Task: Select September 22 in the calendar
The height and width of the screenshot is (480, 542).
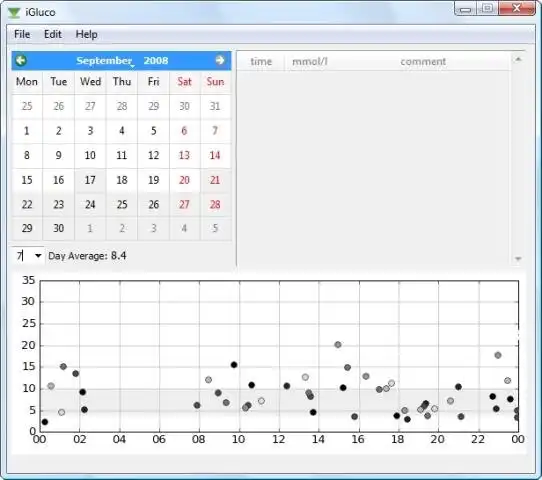Action: [27, 205]
